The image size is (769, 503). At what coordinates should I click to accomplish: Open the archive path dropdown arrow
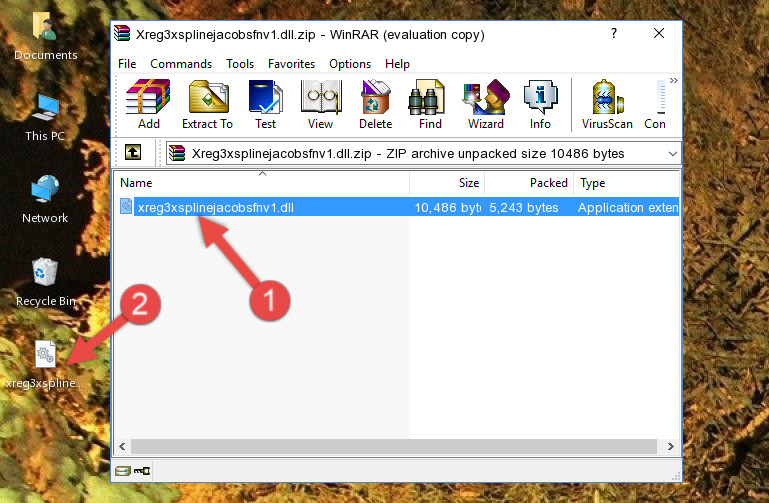[x=672, y=154]
